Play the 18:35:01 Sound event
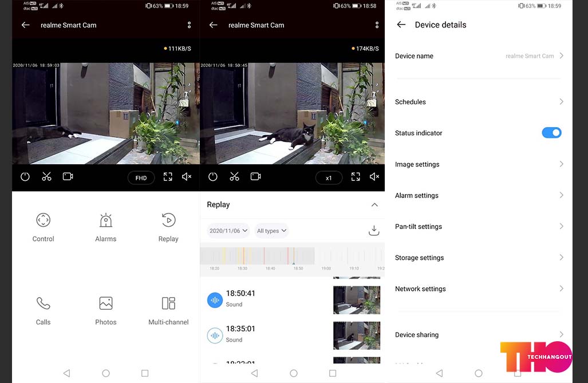Viewport: 588px width, 383px height. pos(215,335)
